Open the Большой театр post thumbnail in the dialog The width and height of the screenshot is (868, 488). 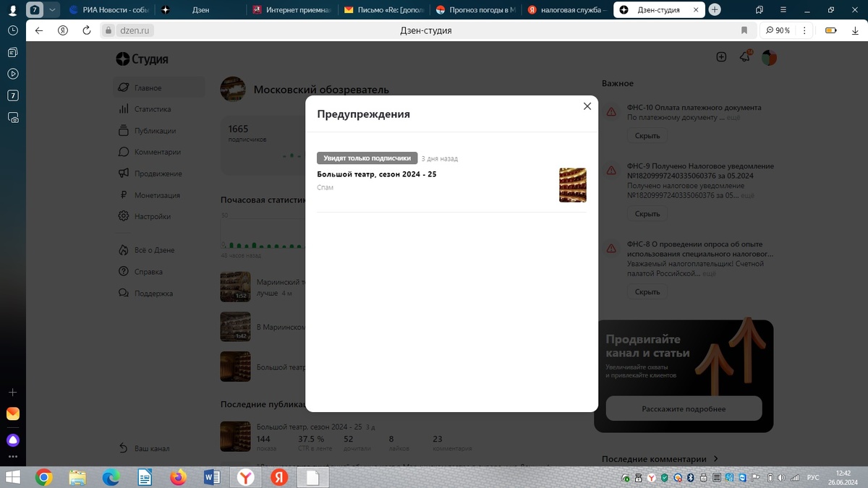point(573,185)
